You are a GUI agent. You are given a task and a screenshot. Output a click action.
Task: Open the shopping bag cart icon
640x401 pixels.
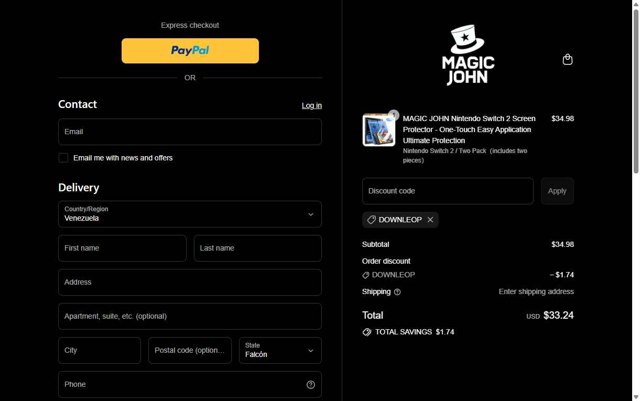[567, 60]
